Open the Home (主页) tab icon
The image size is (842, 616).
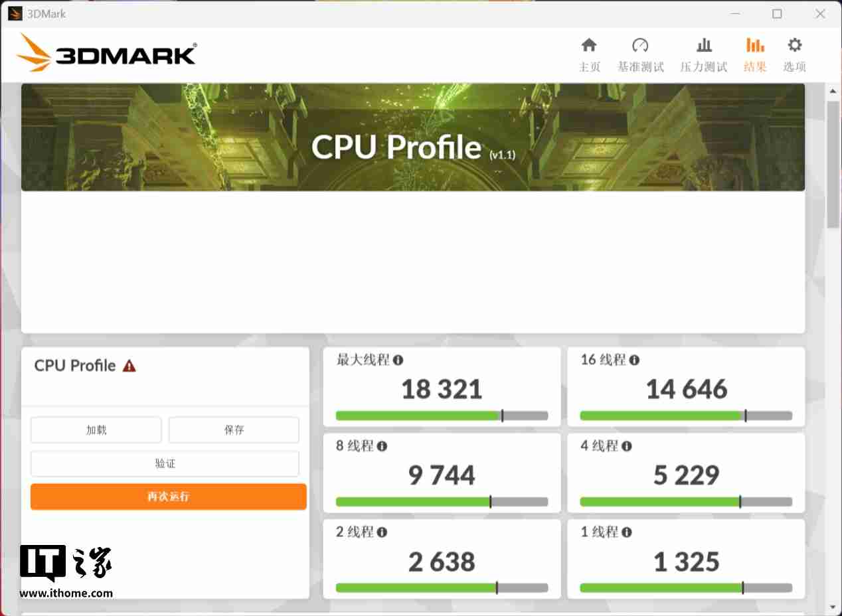click(589, 45)
